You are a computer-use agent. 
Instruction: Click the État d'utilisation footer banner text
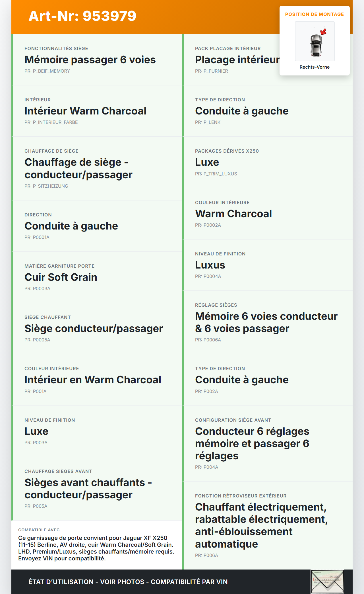pos(128,582)
